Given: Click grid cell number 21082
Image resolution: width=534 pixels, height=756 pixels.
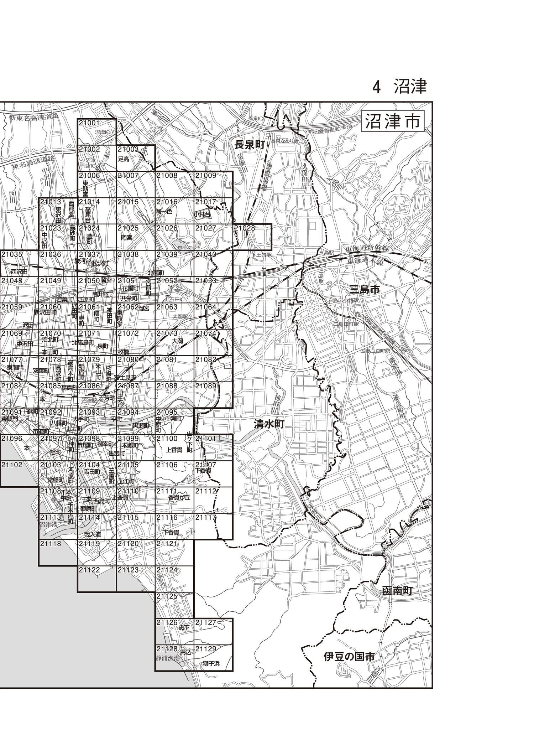Looking at the screenshot, I should coord(206,359).
